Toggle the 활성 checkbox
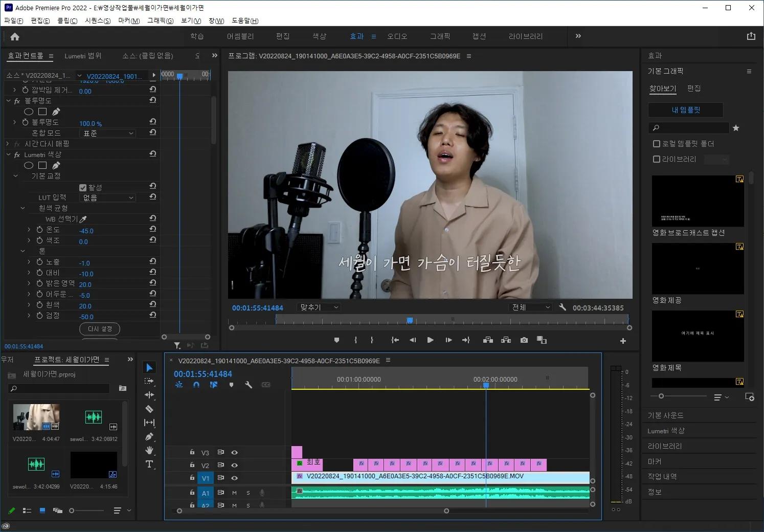The height and width of the screenshot is (532, 764). (83, 188)
